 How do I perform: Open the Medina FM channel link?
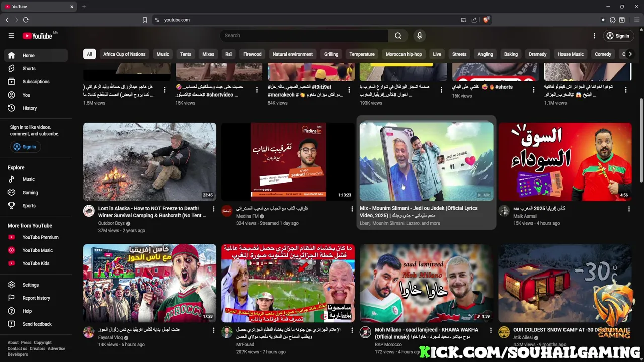[x=248, y=216]
